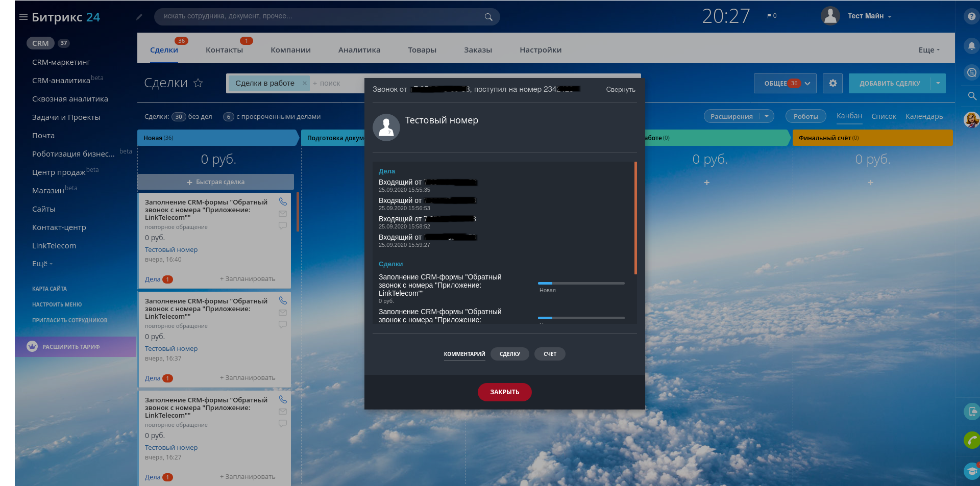Remove the Сделки в работе filter tag

pyautogui.click(x=305, y=83)
